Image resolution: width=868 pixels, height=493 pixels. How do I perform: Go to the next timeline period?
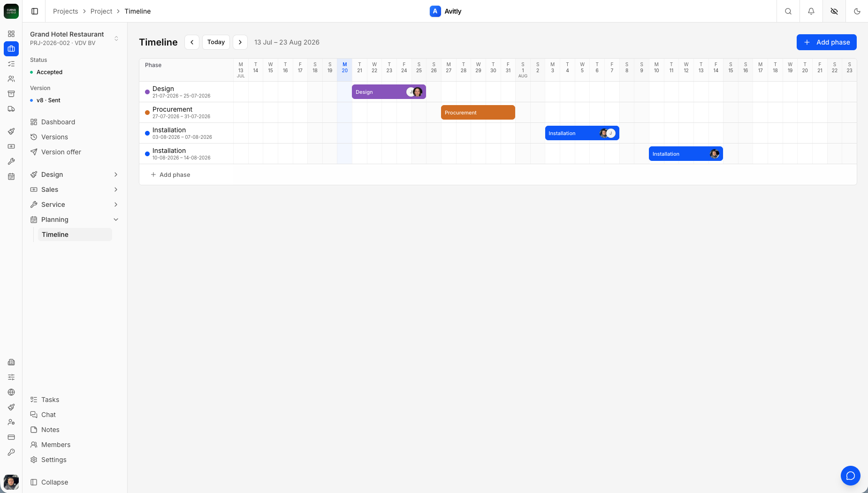240,42
